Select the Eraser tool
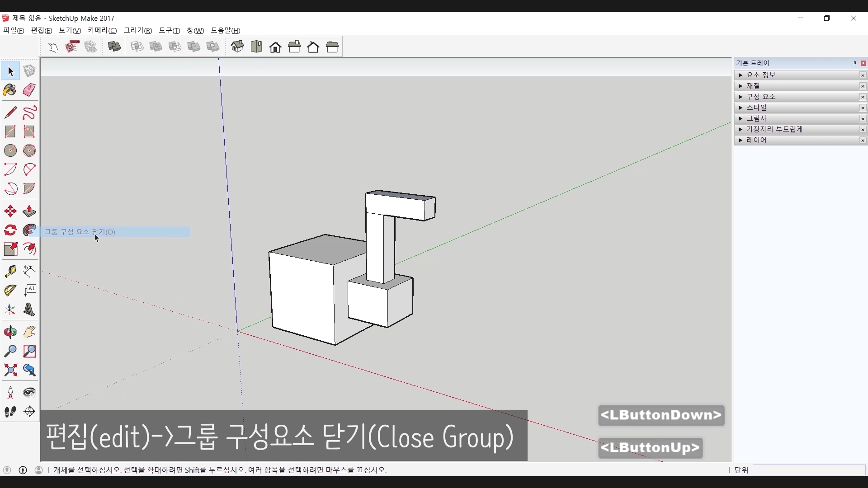This screenshot has width=868, height=488. pyautogui.click(x=29, y=90)
